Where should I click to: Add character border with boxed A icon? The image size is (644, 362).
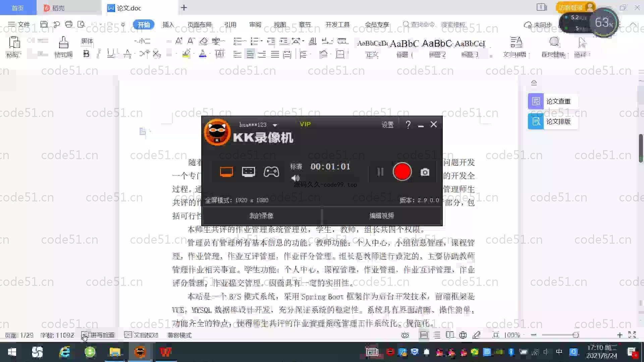(220, 54)
